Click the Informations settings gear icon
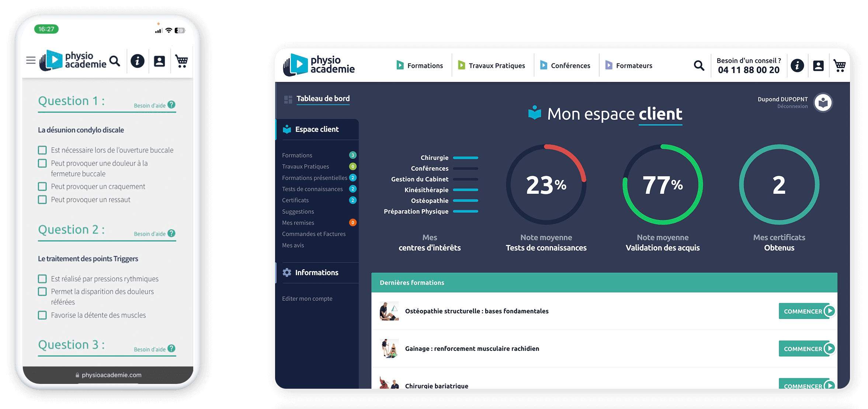Screen dimensions: 868x409 (286, 272)
